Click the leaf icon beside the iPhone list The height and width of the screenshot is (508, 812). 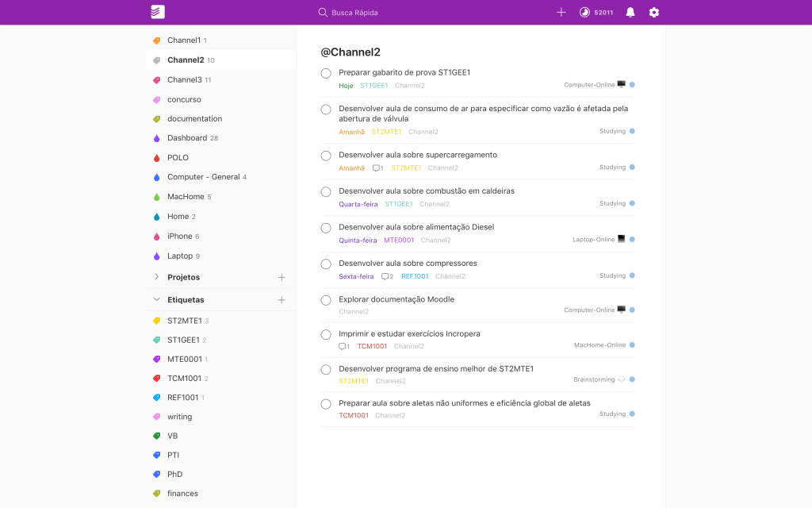tap(155, 236)
